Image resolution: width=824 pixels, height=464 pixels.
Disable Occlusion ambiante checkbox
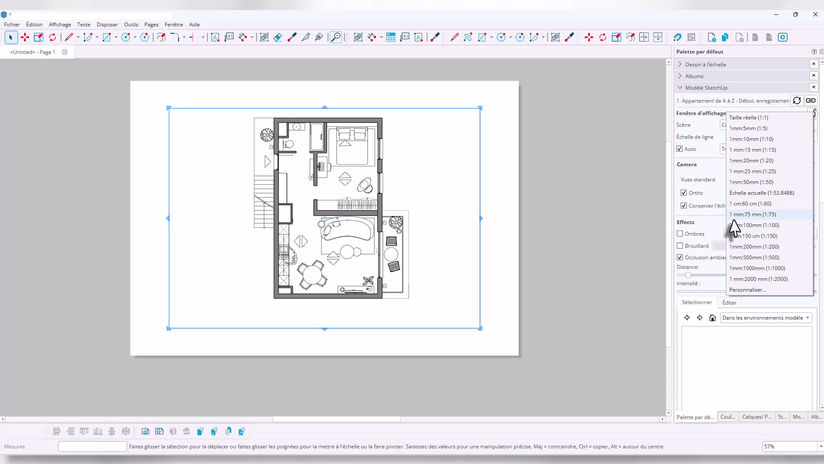coord(680,257)
